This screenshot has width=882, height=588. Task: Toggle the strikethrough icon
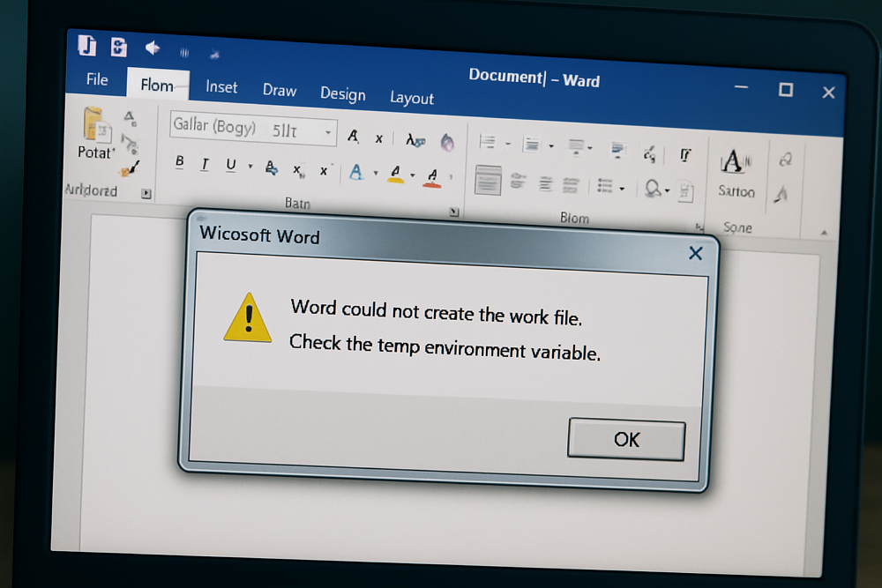pos(271,168)
